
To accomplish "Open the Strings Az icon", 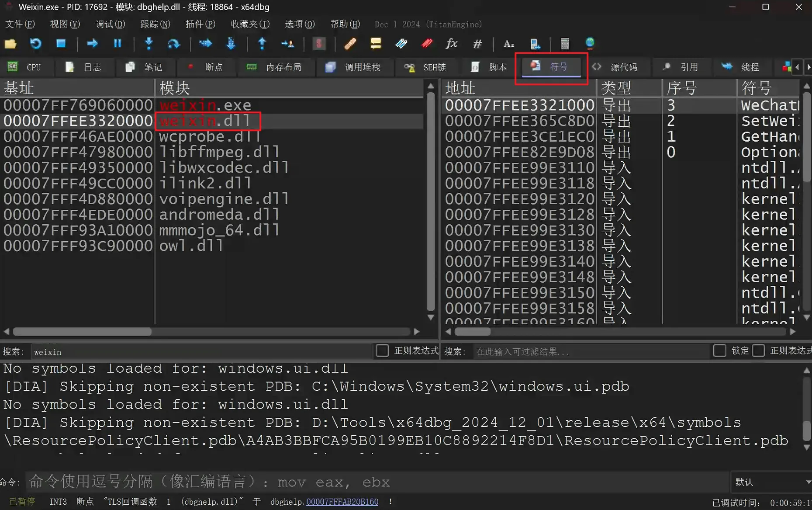I will click(x=509, y=43).
